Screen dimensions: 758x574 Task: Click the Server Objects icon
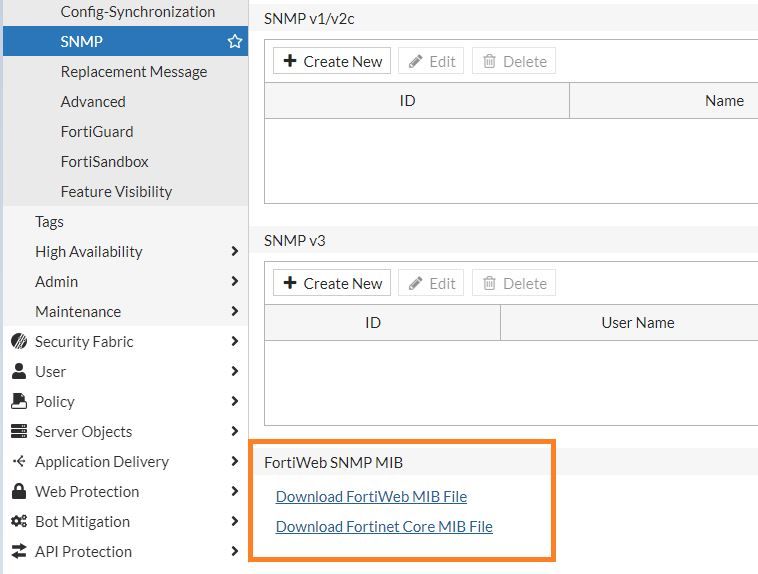coord(18,432)
